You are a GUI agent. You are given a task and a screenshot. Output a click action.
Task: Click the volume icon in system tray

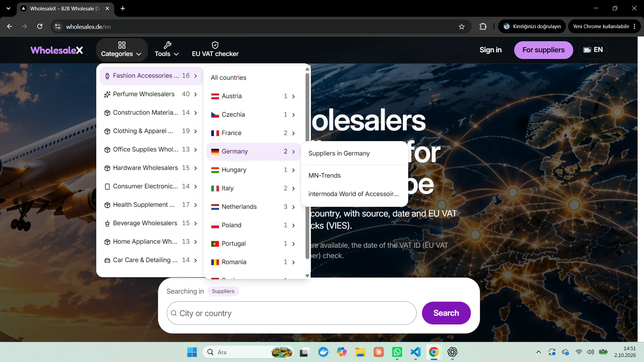tap(590, 352)
